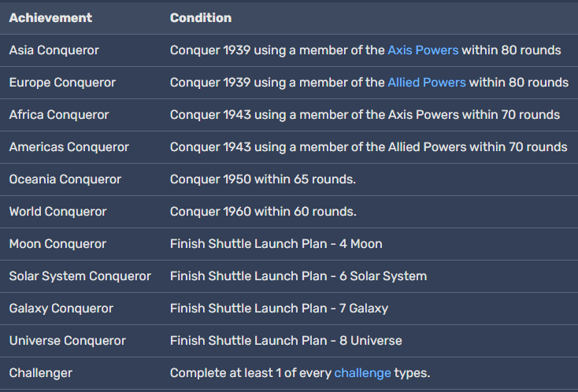This screenshot has height=392, width=578.
Task: Select the Asia Conqueror achievement name
Action: 54,50
